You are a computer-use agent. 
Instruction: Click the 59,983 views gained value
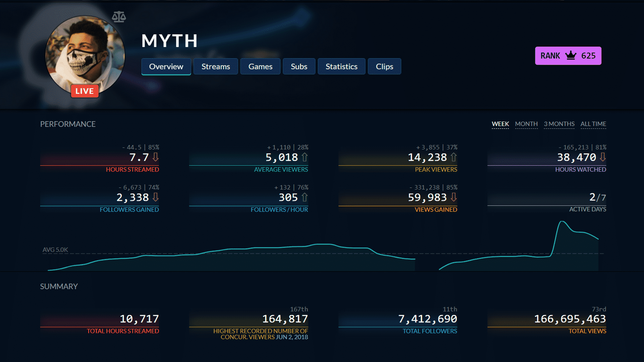pos(427,197)
